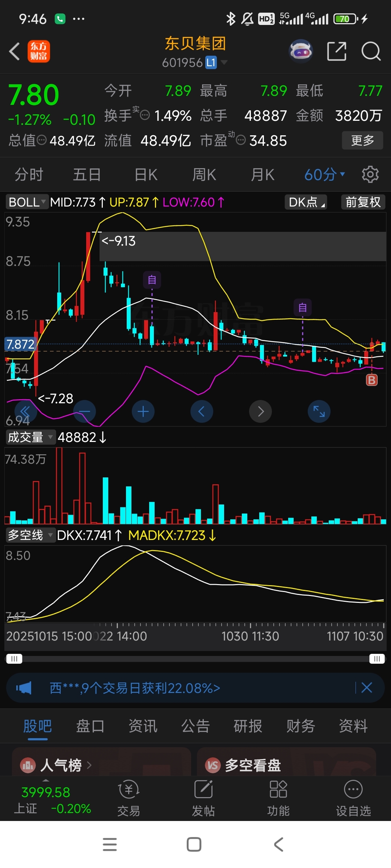
Task: Open the 交易 trading icon
Action: click(x=129, y=798)
